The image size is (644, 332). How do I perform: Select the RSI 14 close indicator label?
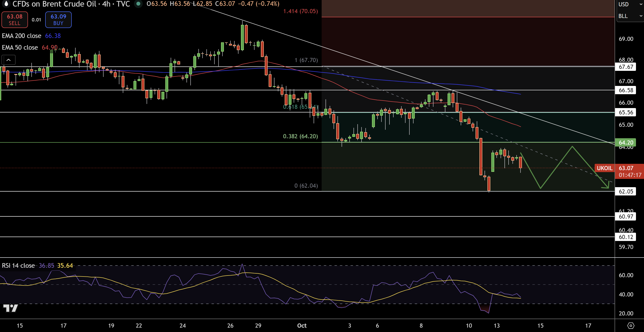(x=18, y=265)
